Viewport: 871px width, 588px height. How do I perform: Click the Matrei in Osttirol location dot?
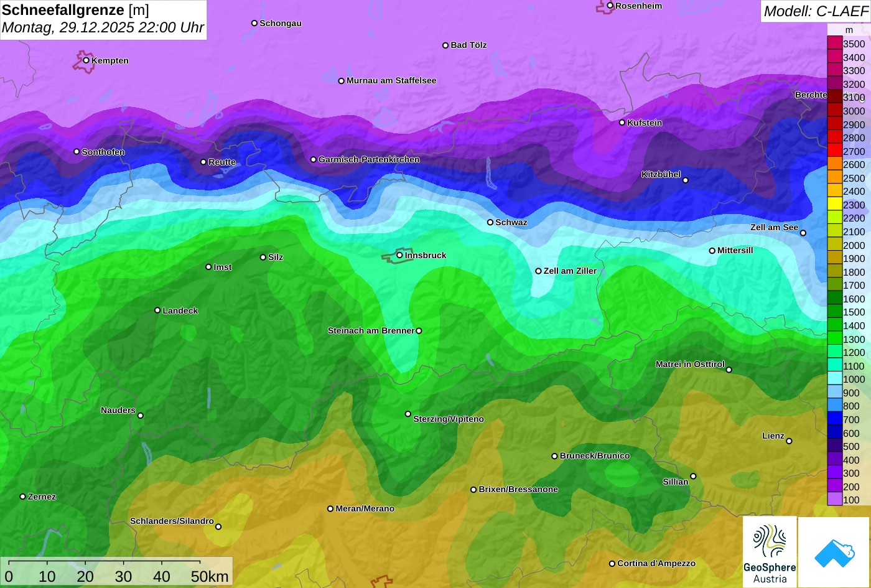point(729,370)
